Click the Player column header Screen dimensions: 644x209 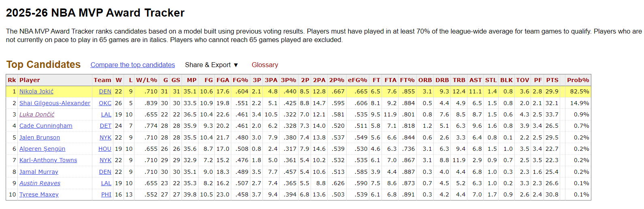point(30,80)
